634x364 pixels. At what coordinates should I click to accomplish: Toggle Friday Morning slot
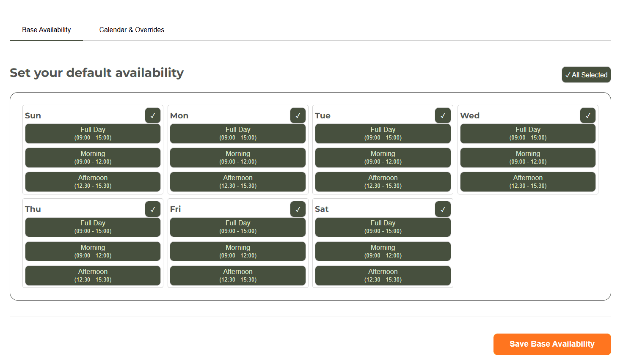[238, 252]
